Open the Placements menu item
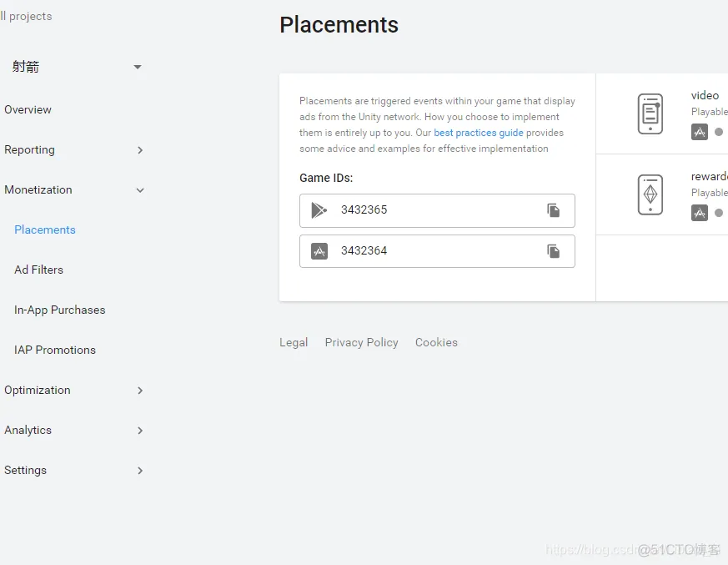The image size is (728, 565). click(x=44, y=230)
